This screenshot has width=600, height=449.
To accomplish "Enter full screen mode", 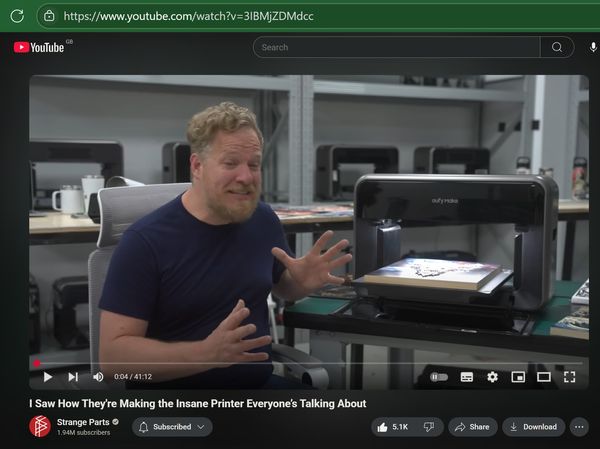I will point(569,377).
